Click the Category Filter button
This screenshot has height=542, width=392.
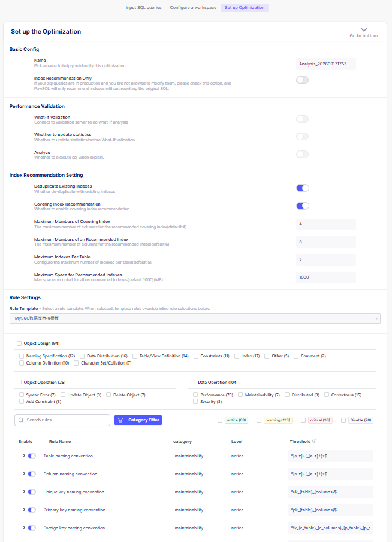pyautogui.click(x=138, y=420)
